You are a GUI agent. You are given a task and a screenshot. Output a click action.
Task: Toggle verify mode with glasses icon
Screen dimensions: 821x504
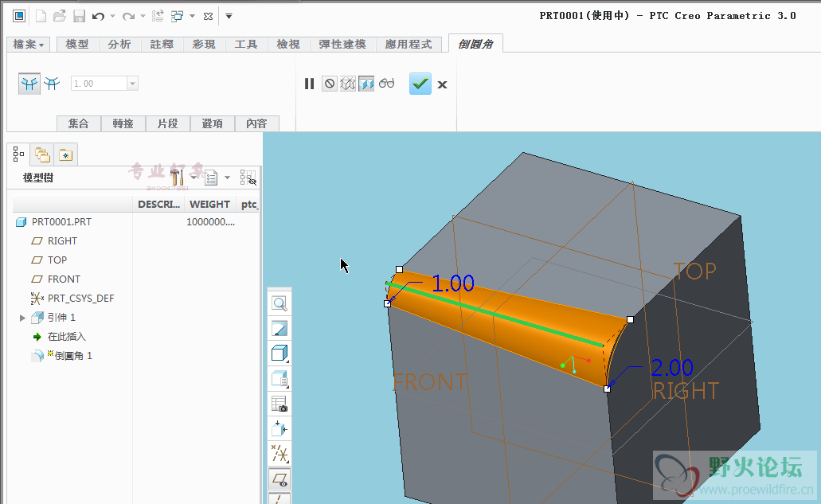(x=386, y=84)
